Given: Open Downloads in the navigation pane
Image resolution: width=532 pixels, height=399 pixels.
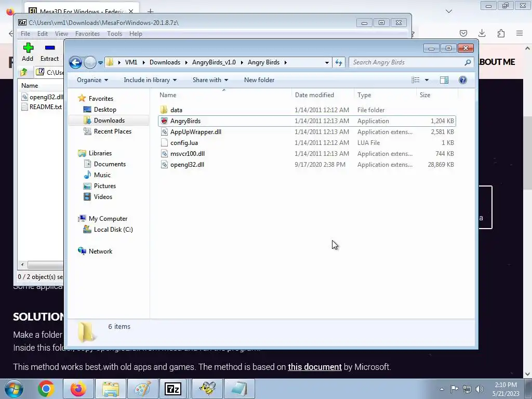Looking at the screenshot, I should 109,121.
